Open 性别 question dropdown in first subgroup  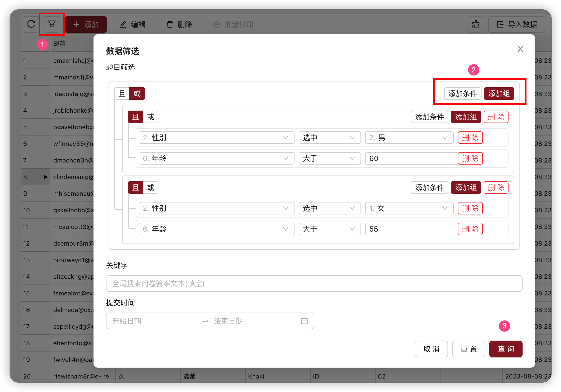(216, 138)
